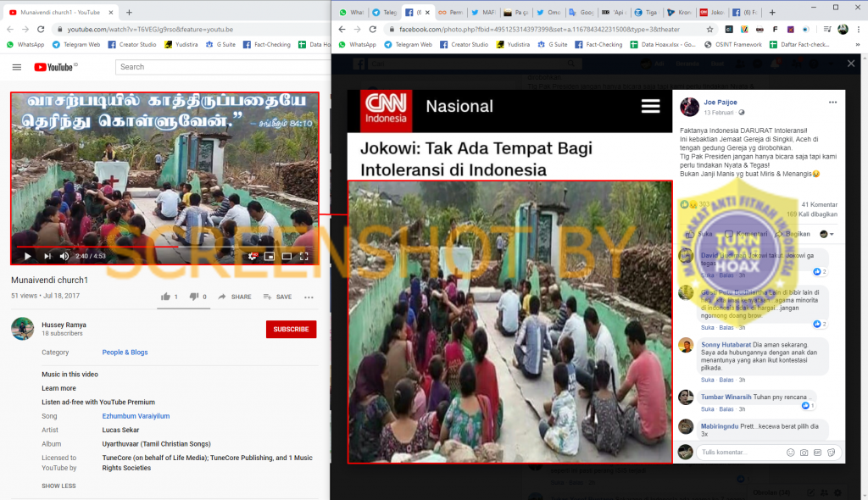
Task: Attach photo to comment with camera icon
Action: (804, 453)
